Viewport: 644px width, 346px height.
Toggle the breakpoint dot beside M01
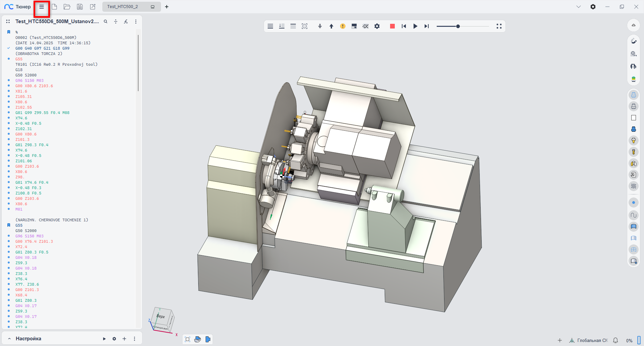click(x=9, y=209)
